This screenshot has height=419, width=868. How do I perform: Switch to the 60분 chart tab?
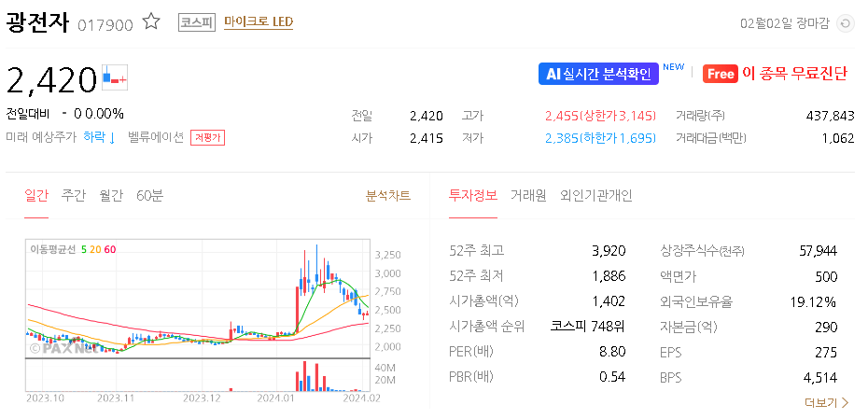[x=150, y=195]
